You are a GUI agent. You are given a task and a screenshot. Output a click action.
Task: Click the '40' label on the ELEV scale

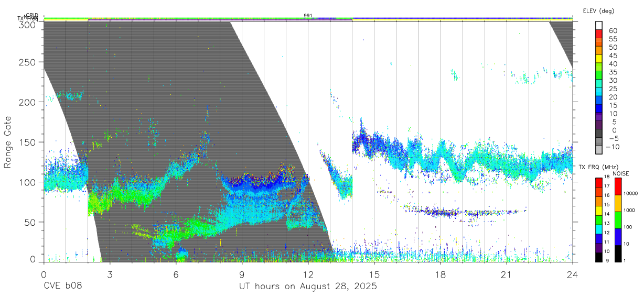point(613,64)
